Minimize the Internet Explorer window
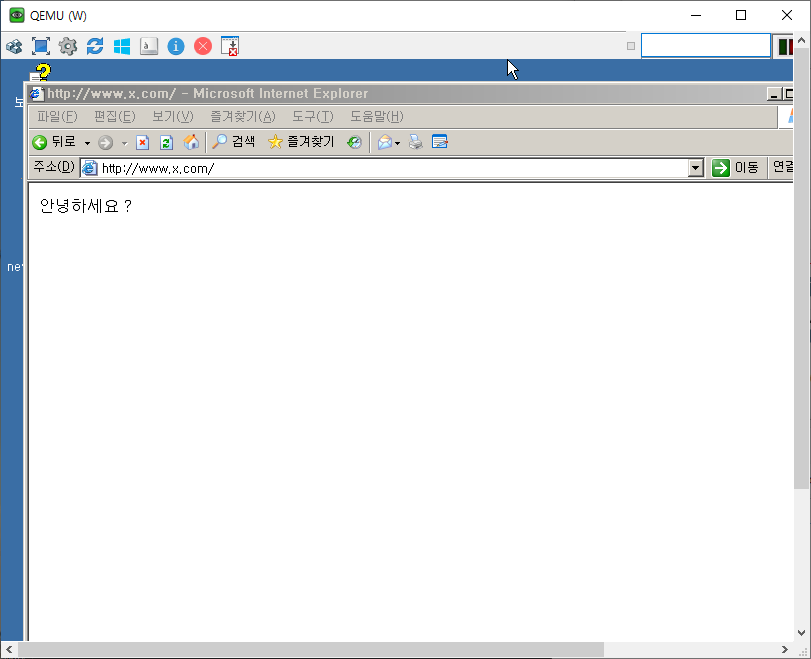Screen dimensions: 811x659 (774, 94)
